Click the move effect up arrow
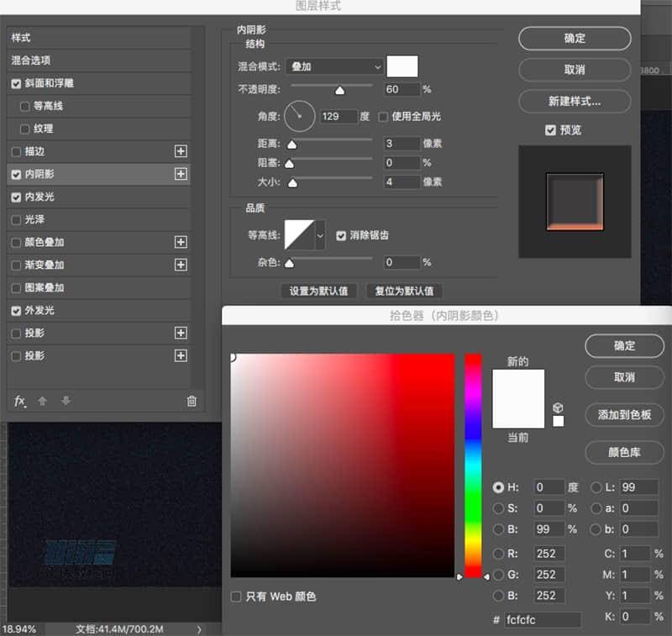Image resolution: width=672 pixels, height=636 pixels. 44,401
